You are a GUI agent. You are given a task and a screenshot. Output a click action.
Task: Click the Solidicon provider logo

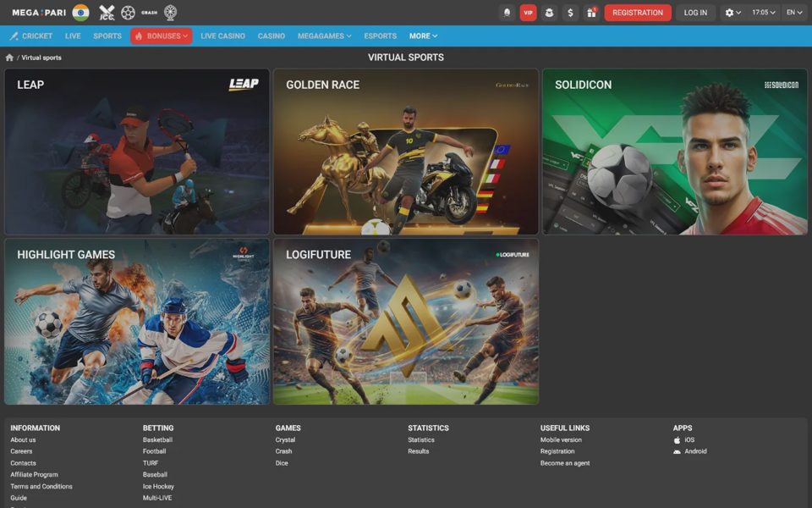click(782, 85)
